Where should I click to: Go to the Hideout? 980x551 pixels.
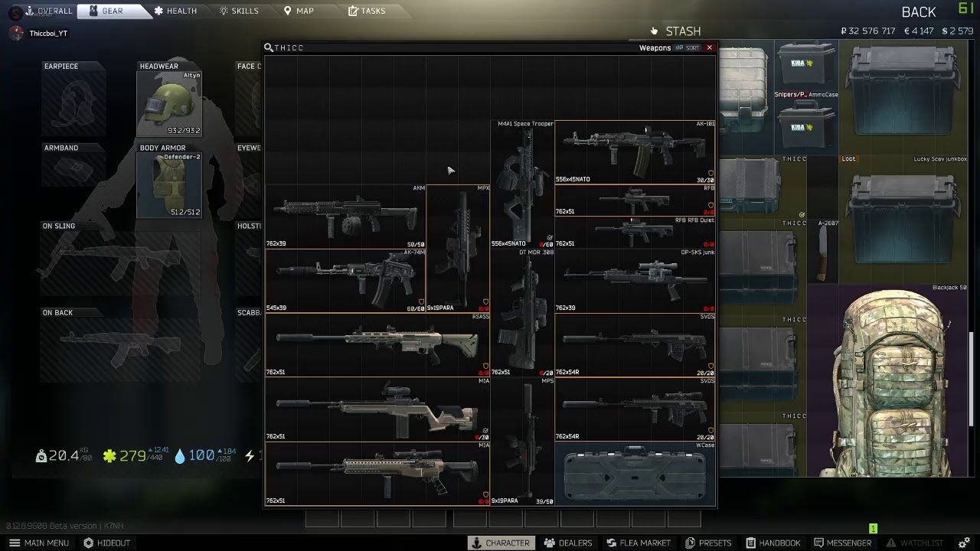[107, 543]
